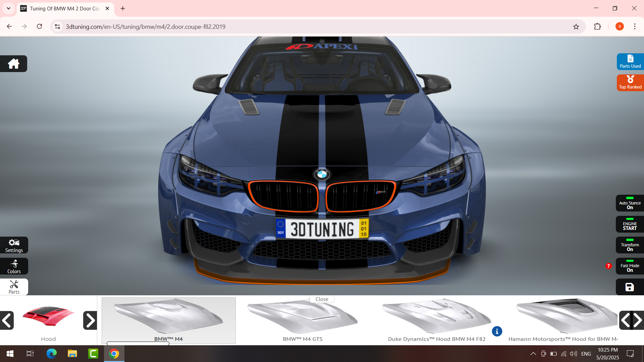
Task: Open the green Camtasia taskbar app
Action: 93,354
